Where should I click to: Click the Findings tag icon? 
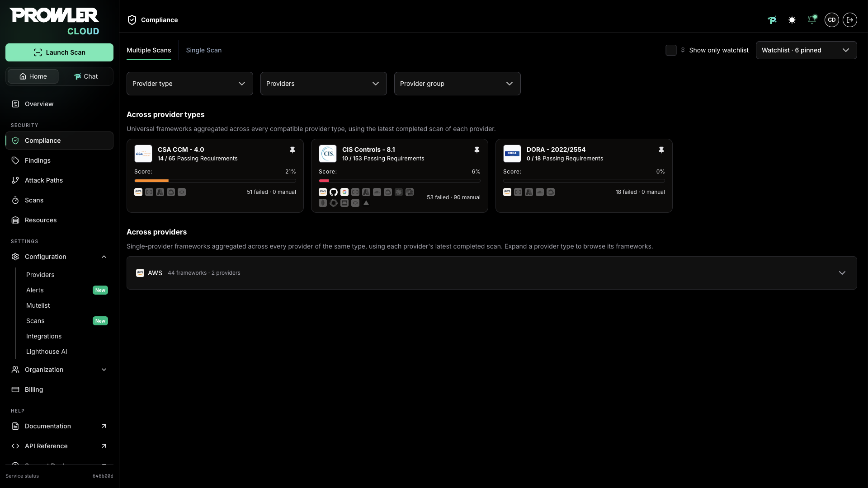tap(15, 160)
